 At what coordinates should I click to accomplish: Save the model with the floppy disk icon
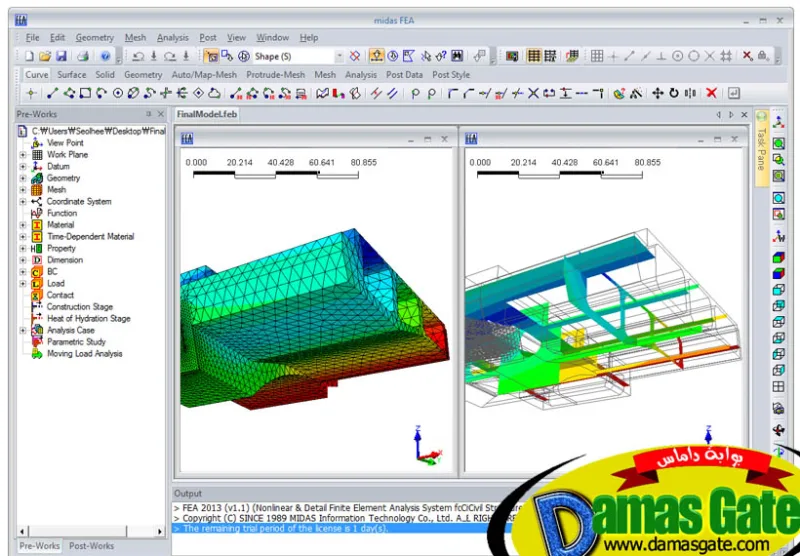pos(61,56)
